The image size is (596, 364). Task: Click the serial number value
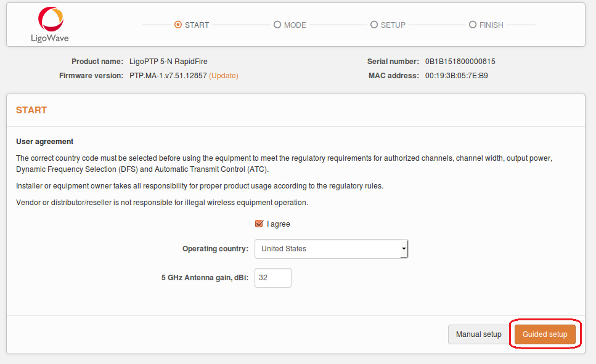click(x=460, y=62)
